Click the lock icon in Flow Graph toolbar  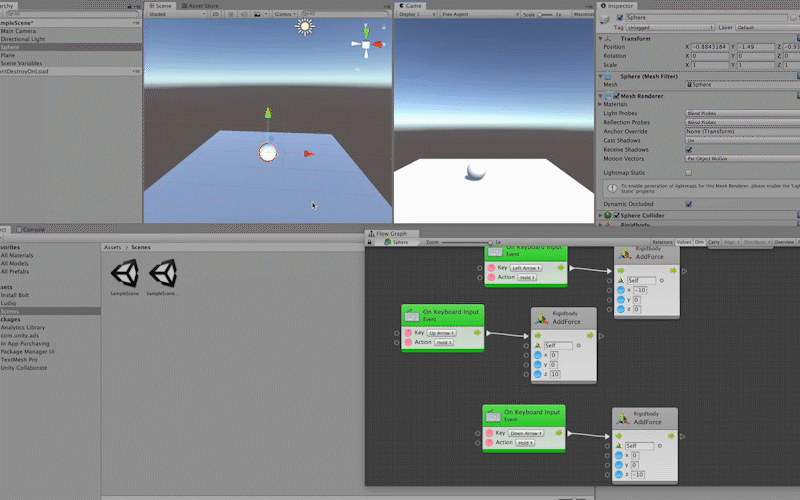[371, 242]
